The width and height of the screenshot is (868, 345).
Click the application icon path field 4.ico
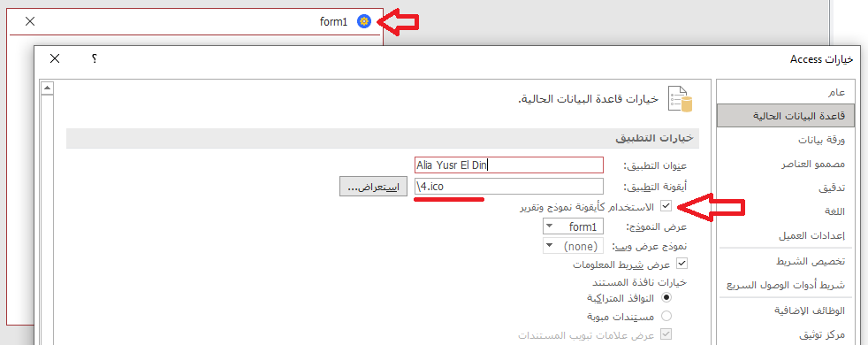[509, 187]
